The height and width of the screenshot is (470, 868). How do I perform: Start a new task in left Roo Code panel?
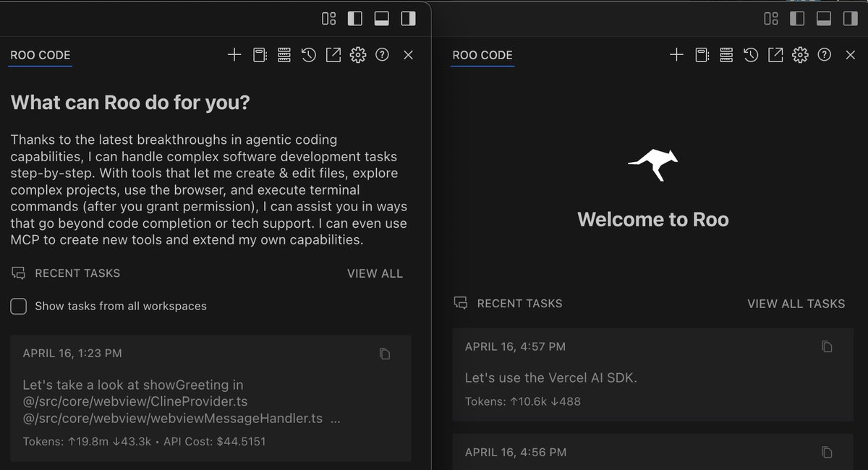[x=234, y=55]
